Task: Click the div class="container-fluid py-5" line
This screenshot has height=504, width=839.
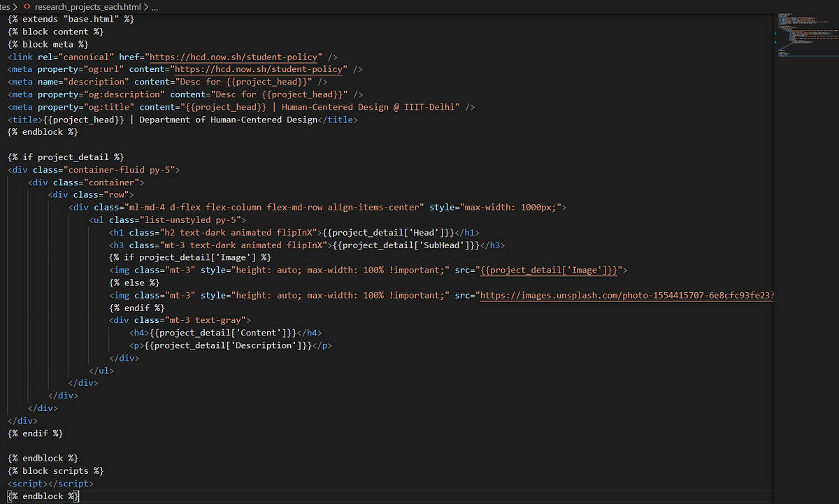Action: click(x=94, y=170)
